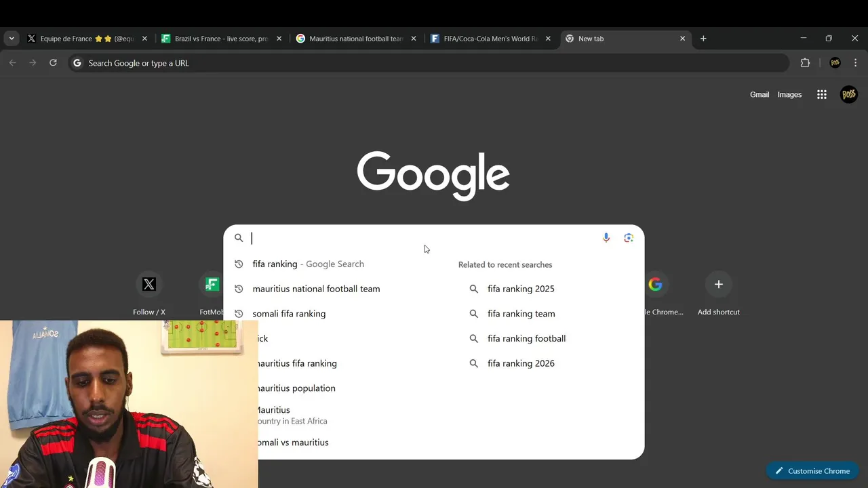This screenshot has width=868, height=488.
Task: Close the Mauritius national football team tab
Action: click(414, 39)
